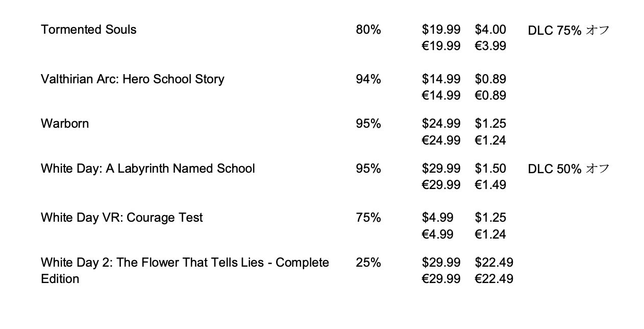Click the Tormented Souls game title
Image resolution: width=644 pixels, height=329 pixels.
click(x=89, y=30)
